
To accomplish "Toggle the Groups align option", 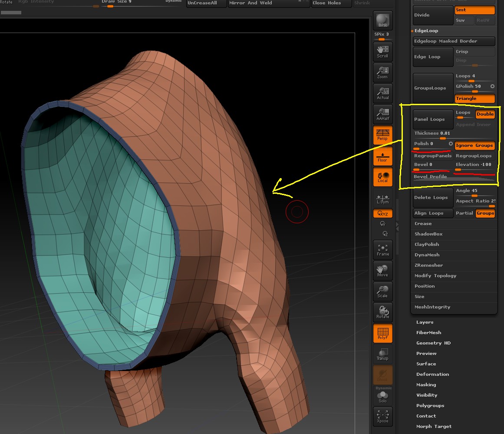I will (x=485, y=213).
